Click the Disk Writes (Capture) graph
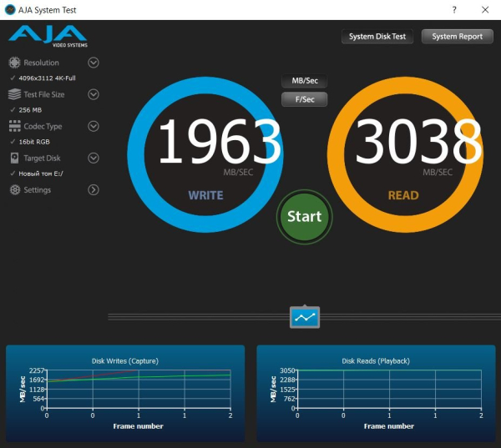The width and height of the screenshot is (501, 448). [x=125, y=394]
